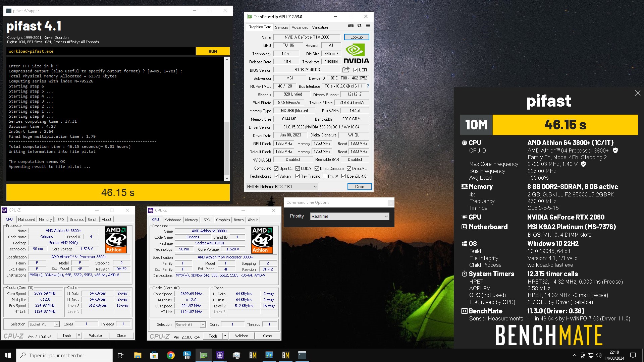Open GPU-Z taskbar icon
This screenshot has height=362, width=644.
(x=203, y=355)
